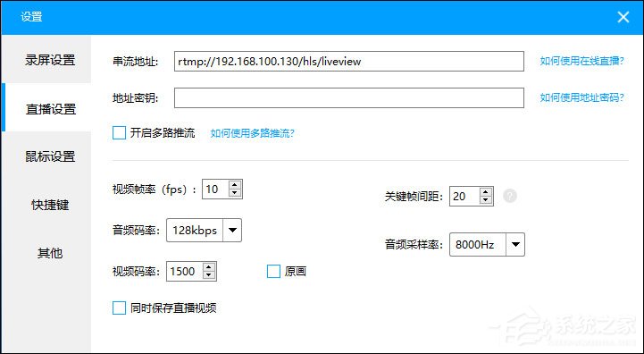Click the 视频帧率 value field showing 10
644x354 pixels.
click(x=215, y=190)
